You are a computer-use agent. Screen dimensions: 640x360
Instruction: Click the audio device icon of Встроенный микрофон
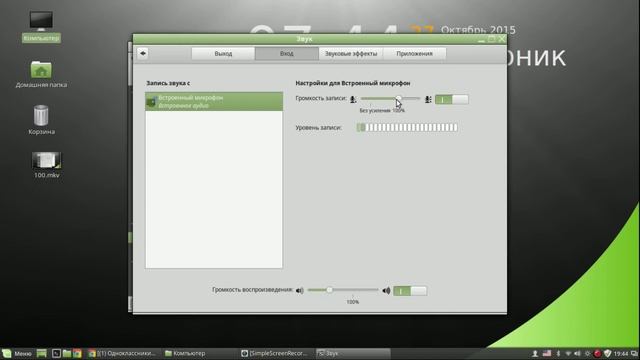click(x=151, y=101)
